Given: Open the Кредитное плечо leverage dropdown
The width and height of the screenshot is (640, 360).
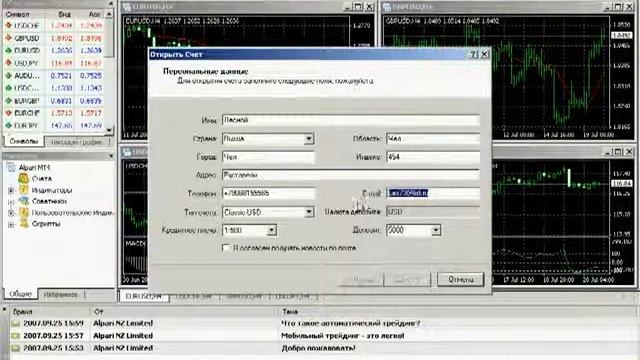Looking at the screenshot, I should click(x=271, y=231).
